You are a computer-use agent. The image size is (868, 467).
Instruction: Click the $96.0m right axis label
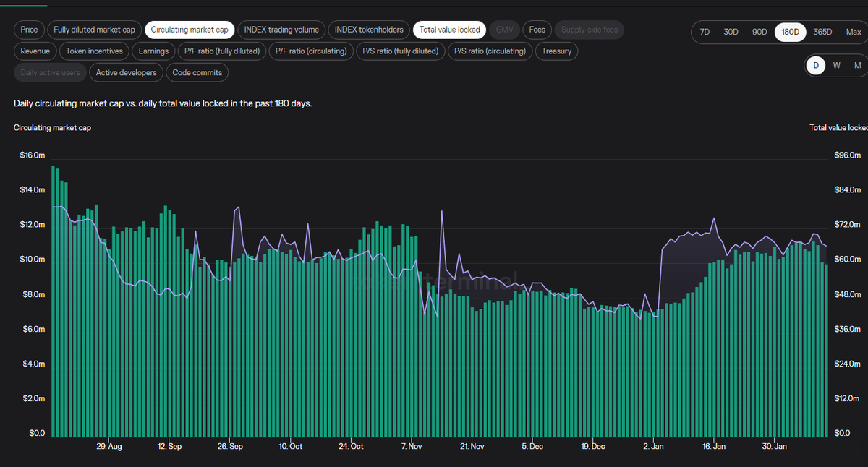pos(846,155)
